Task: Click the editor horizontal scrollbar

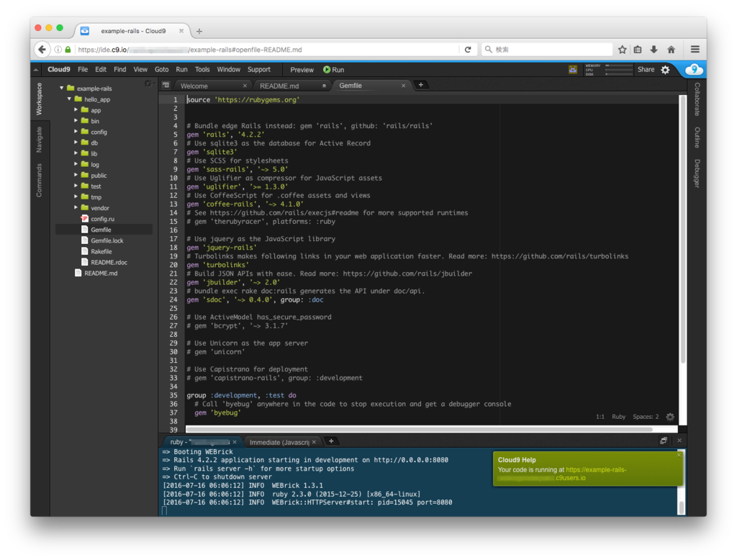Action: tap(419, 429)
